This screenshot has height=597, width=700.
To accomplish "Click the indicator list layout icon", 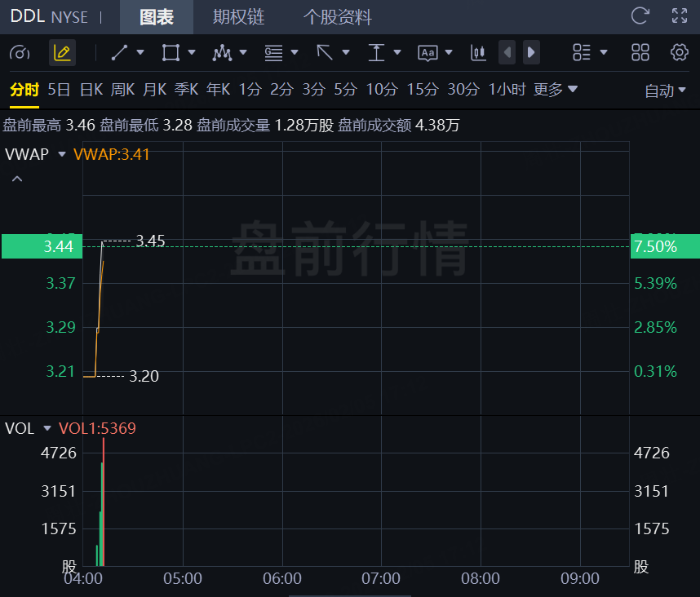I will (582, 53).
